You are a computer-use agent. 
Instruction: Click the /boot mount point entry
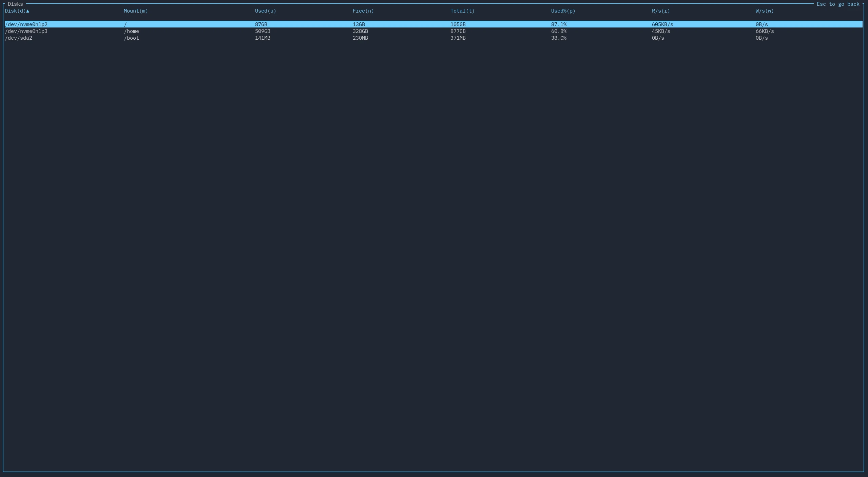131,38
